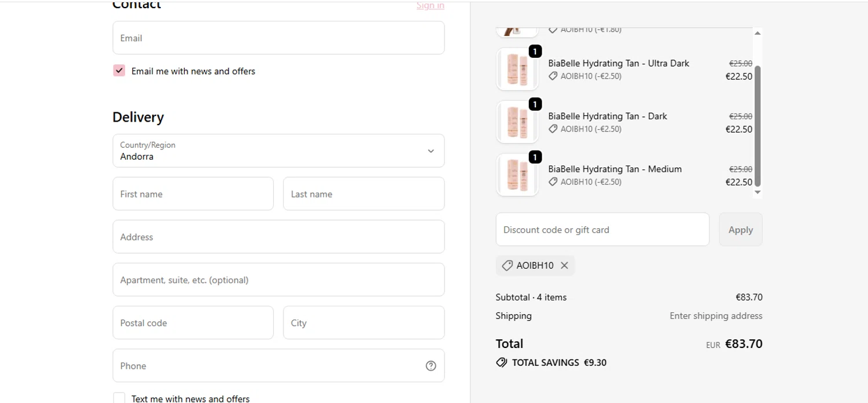The width and height of the screenshot is (868, 403).
Task: Remove the AOIBH10 discount code
Action: click(564, 265)
